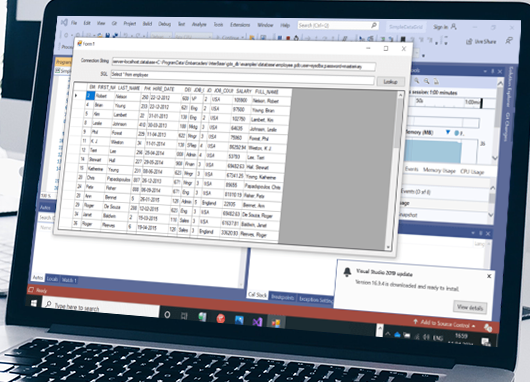Switch to the Autos tab

pyautogui.click(x=38, y=278)
